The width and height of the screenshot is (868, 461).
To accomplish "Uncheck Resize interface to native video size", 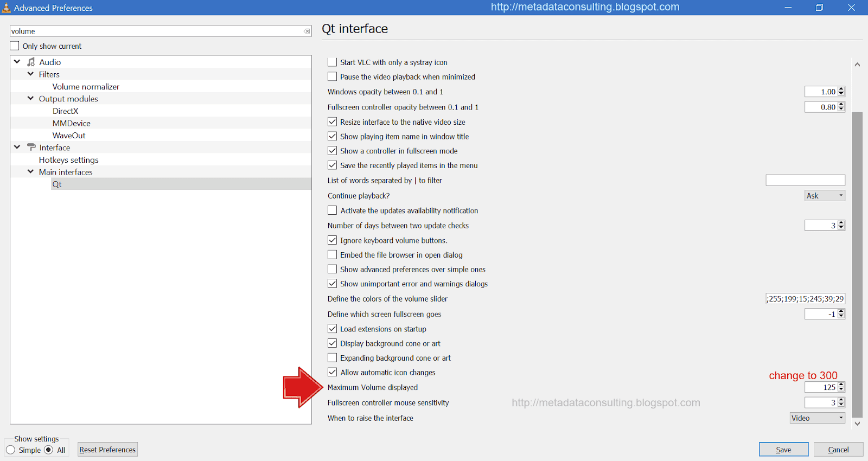I will 333,122.
